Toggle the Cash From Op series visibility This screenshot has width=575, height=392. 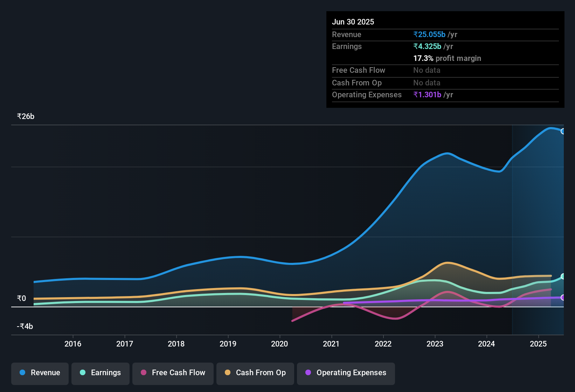(255, 373)
